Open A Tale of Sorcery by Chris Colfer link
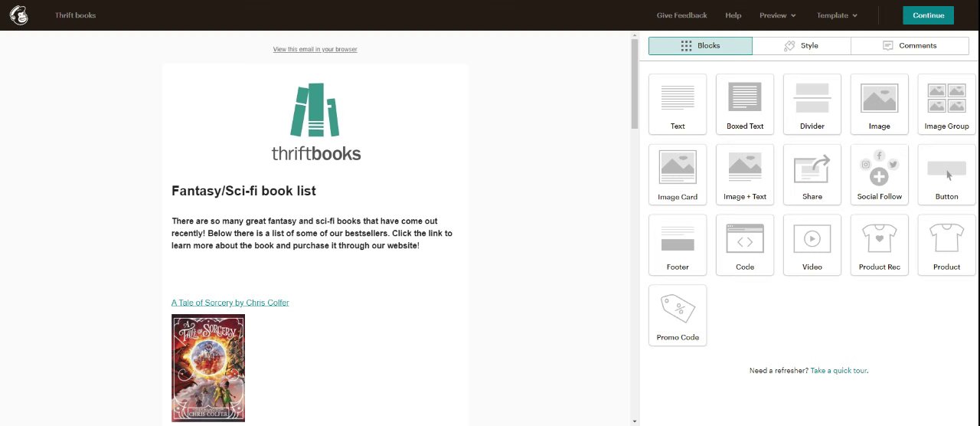This screenshot has height=426, width=980. click(x=230, y=303)
